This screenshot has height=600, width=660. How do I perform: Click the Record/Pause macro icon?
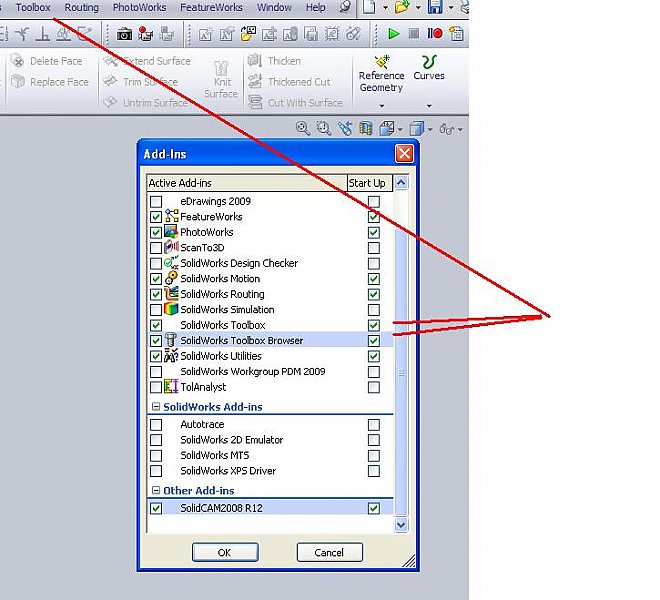[x=435, y=33]
